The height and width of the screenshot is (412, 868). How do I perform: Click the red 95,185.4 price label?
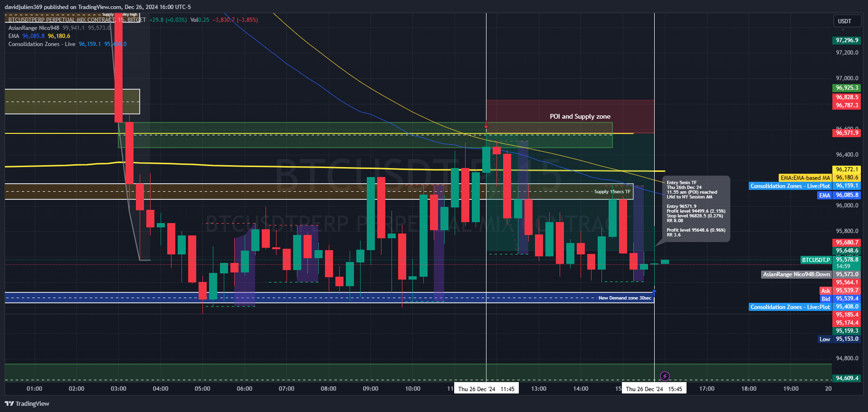tap(848, 315)
